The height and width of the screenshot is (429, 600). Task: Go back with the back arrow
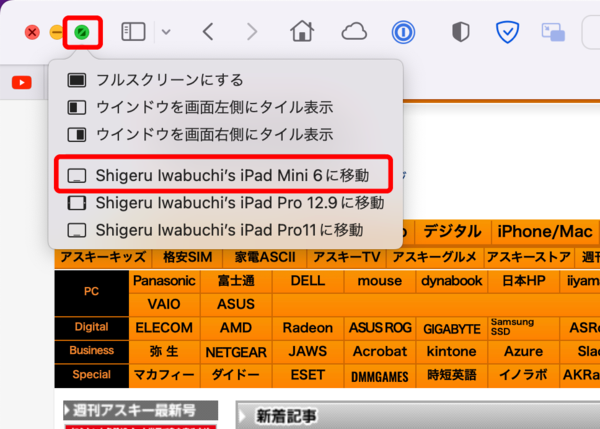[208, 32]
